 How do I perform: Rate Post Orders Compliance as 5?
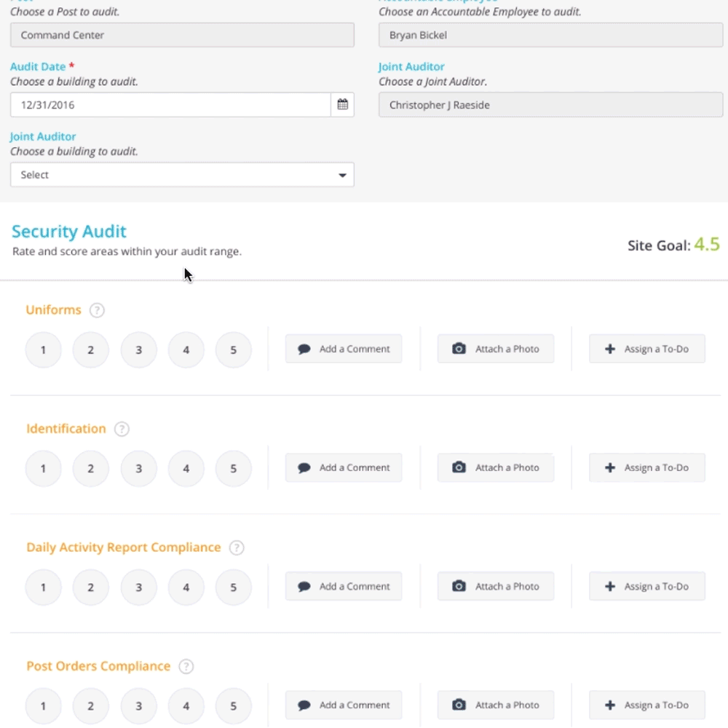coord(234,706)
